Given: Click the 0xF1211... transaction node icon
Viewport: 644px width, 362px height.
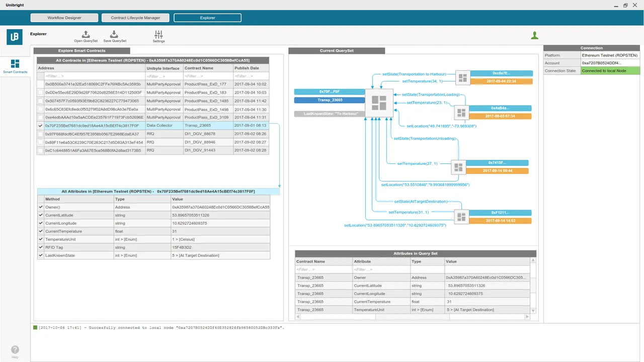Looking at the screenshot, I should pyautogui.click(x=461, y=217).
